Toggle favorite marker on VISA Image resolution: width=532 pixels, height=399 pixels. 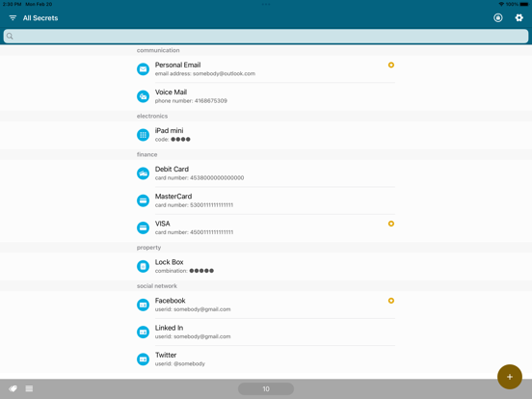[x=391, y=224]
